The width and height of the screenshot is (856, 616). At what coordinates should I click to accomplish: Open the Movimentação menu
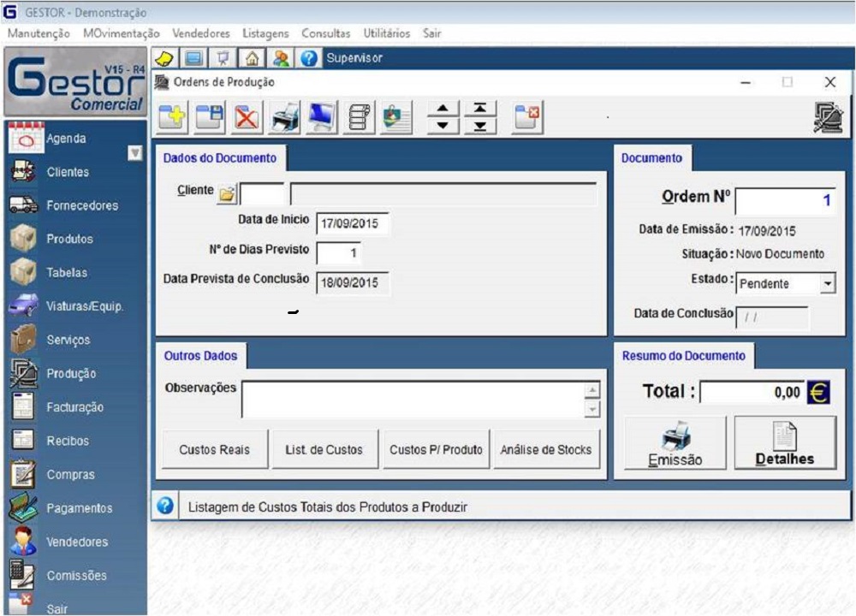click(x=122, y=33)
